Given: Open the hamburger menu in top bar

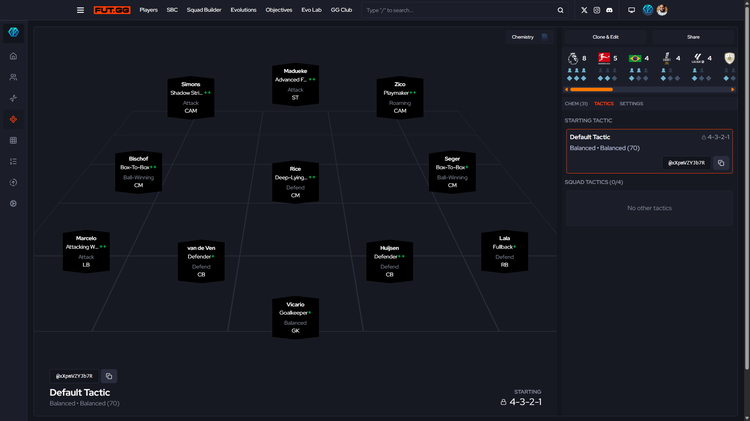Looking at the screenshot, I should [80, 10].
